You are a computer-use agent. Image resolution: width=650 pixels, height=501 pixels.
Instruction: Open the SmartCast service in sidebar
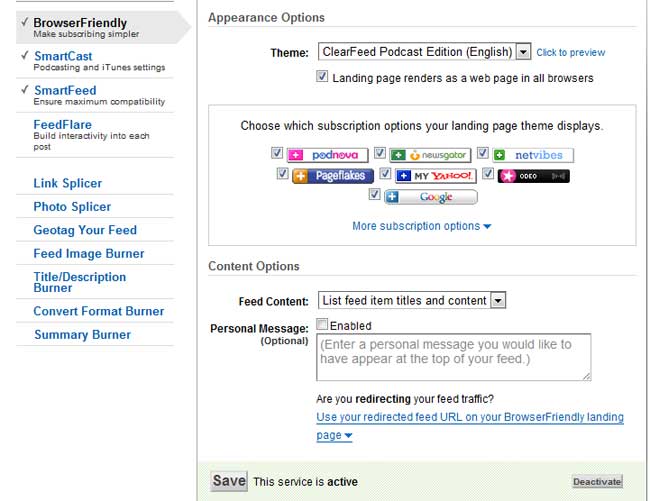(x=63, y=56)
